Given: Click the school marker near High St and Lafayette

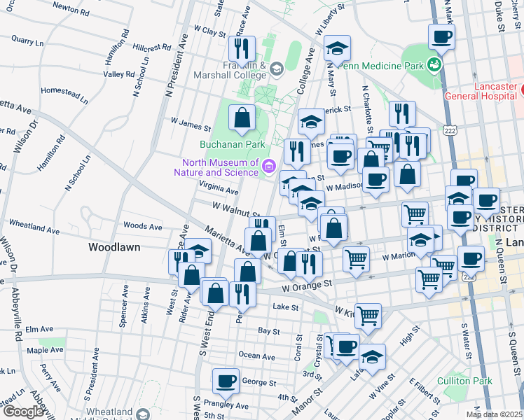Looking at the screenshot, I should (x=372, y=358).
